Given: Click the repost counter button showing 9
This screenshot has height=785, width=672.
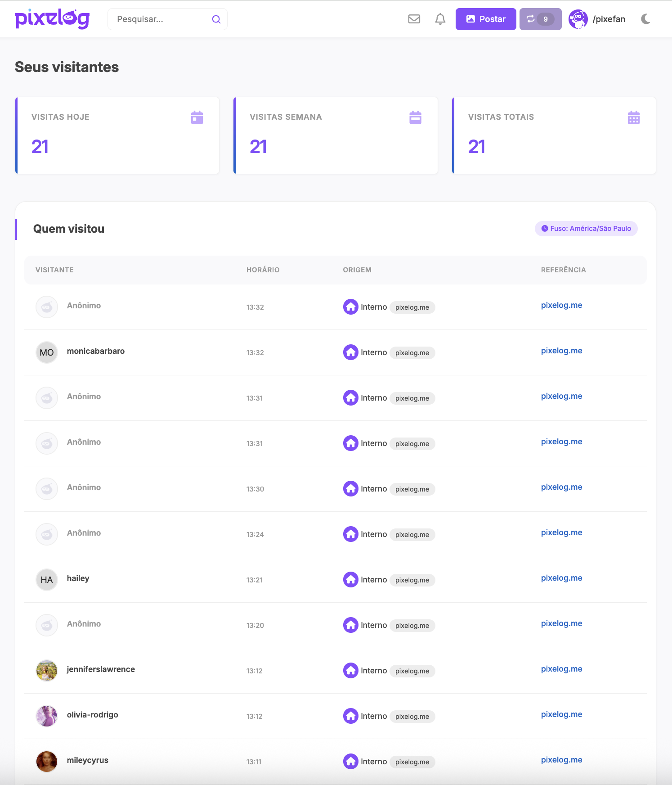Looking at the screenshot, I should pos(540,19).
